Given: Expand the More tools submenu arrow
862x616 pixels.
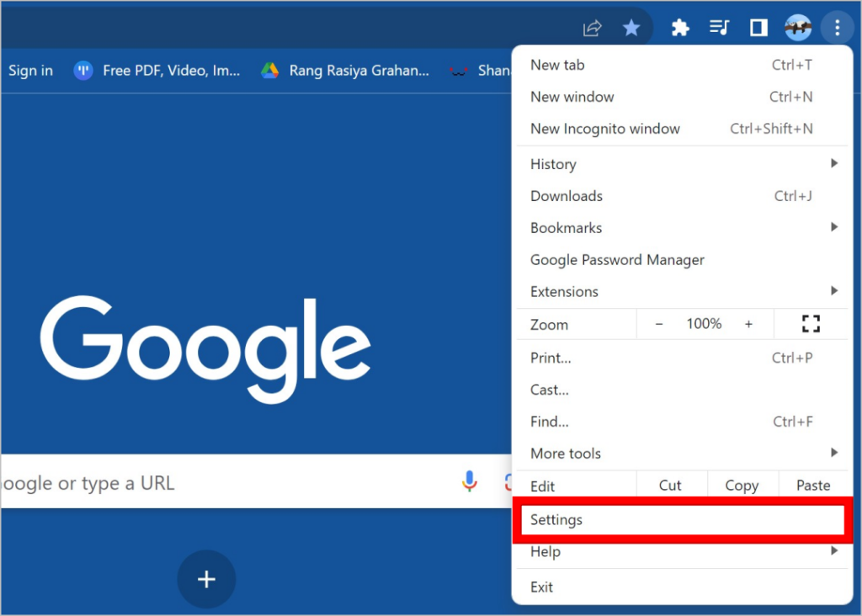Looking at the screenshot, I should pyautogui.click(x=834, y=452).
